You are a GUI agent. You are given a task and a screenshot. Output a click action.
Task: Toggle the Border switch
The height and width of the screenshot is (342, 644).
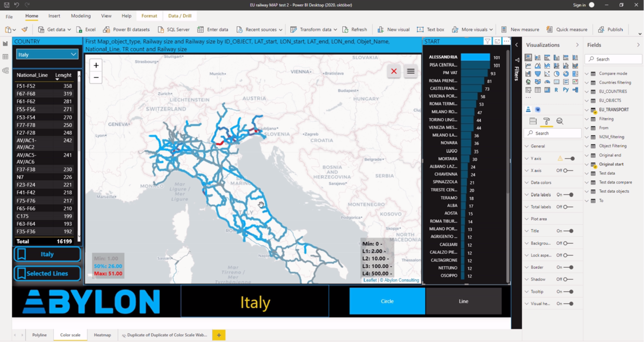click(x=569, y=267)
